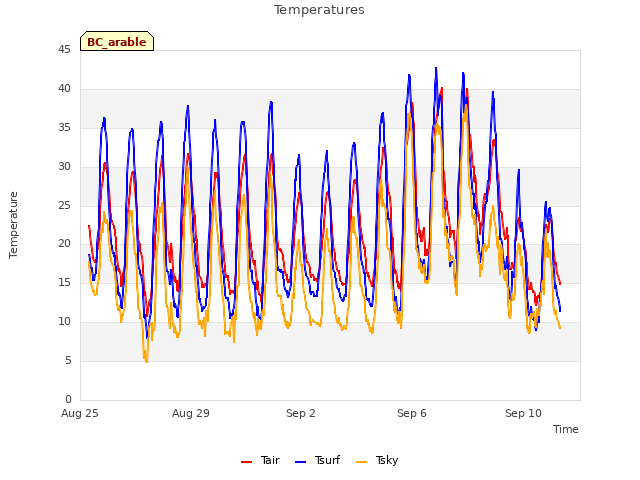Click the 5 y-axis tick label
The image size is (640, 480).
point(68,360)
